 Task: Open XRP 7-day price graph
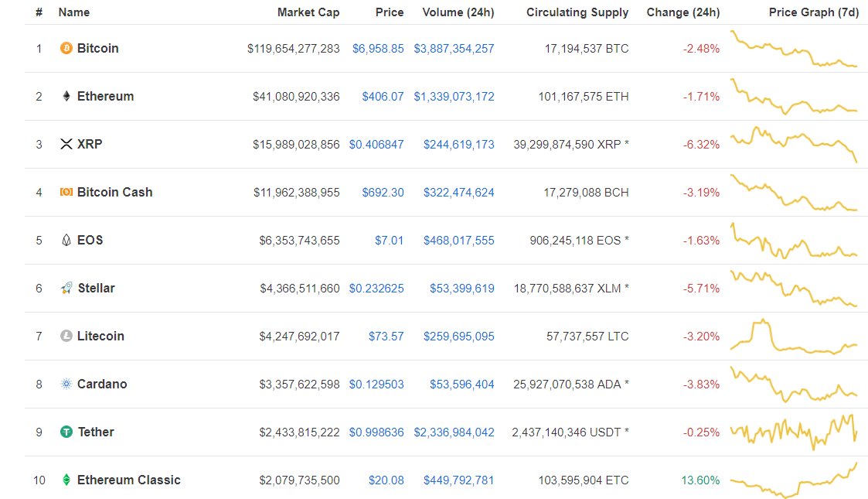(794, 145)
